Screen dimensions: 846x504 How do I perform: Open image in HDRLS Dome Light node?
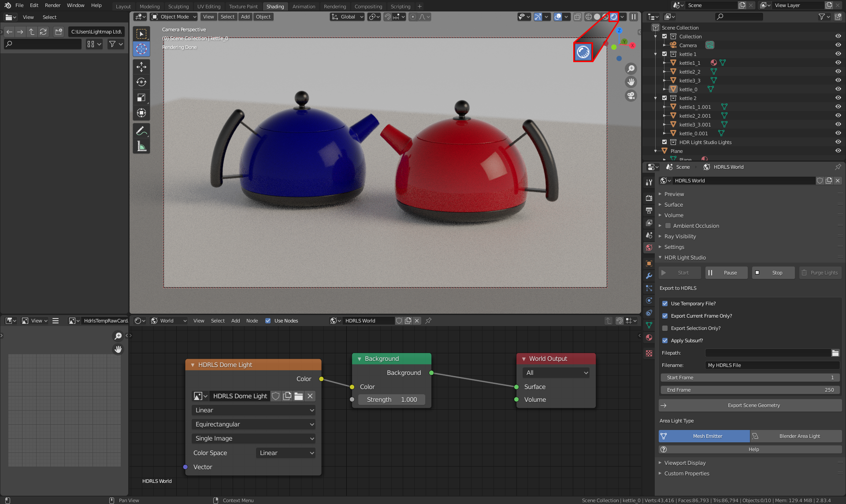pyautogui.click(x=299, y=396)
